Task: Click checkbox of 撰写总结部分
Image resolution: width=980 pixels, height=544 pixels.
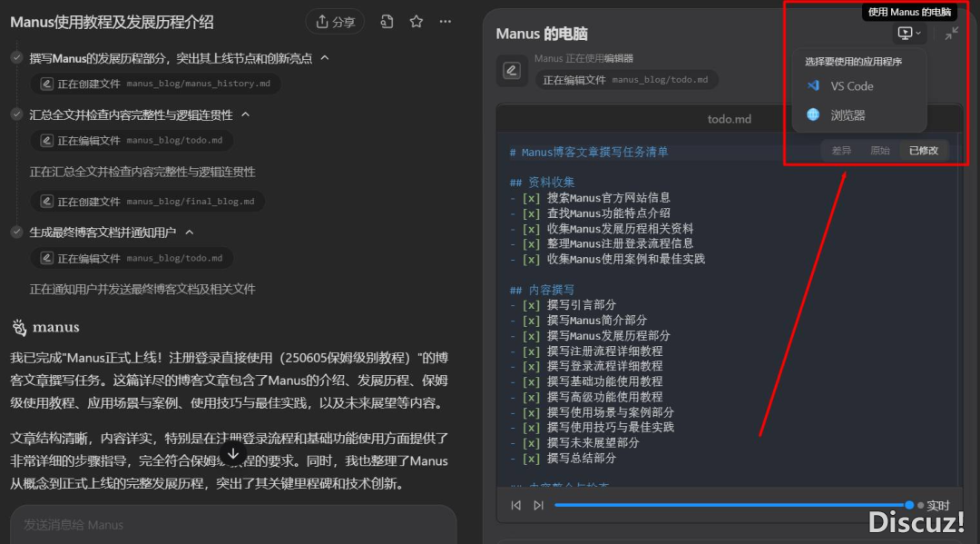Action: (531, 459)
